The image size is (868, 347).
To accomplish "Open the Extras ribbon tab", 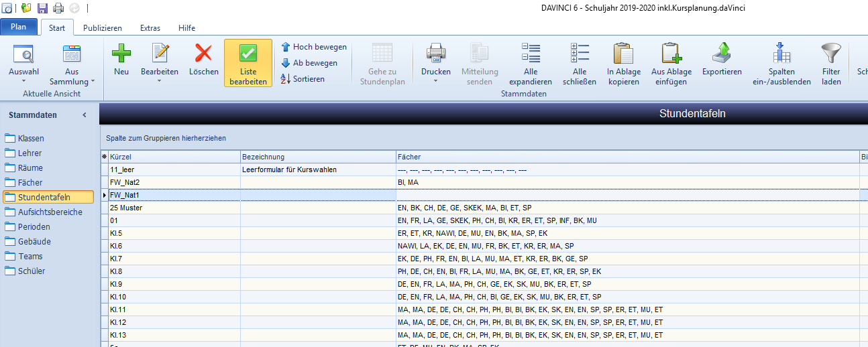I will (150, 28).
